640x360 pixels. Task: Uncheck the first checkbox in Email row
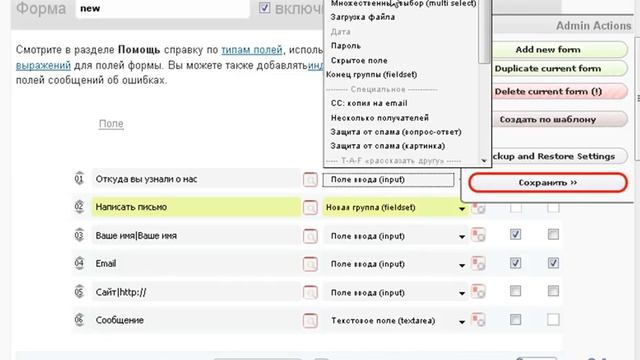(516, 263)
